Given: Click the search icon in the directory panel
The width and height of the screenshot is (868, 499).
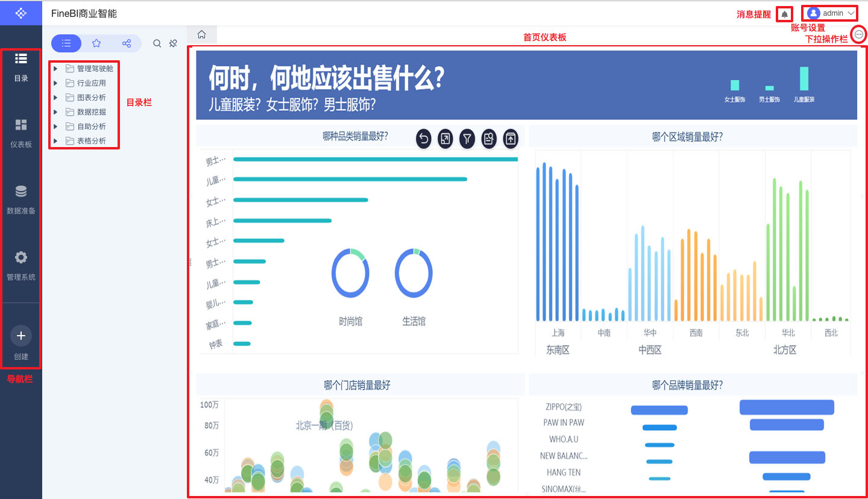Looking at the screenshot, I should coord(157,43).
